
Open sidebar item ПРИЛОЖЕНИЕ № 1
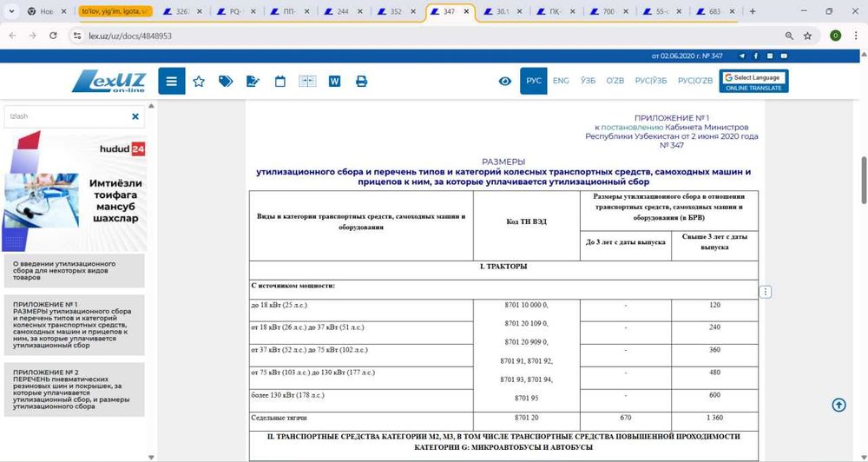pyautogui.click(x=74, y=325)
